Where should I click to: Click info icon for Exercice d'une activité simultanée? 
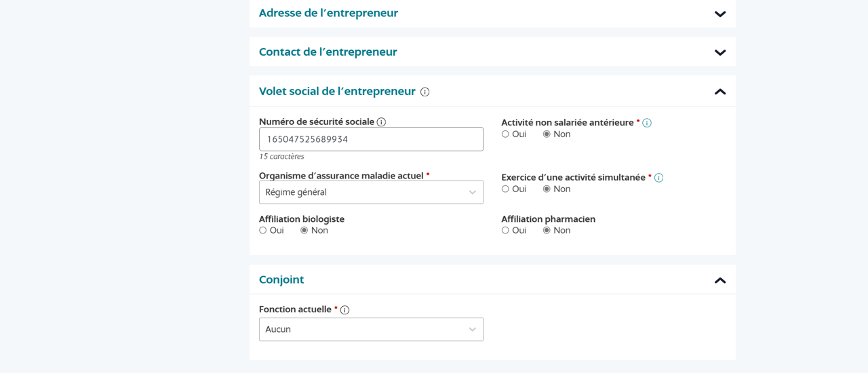(x=658, y=178)
